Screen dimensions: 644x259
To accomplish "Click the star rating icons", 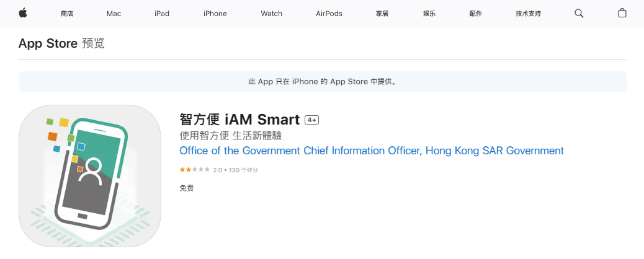I will pyautogui.click(x=195, y=170).
